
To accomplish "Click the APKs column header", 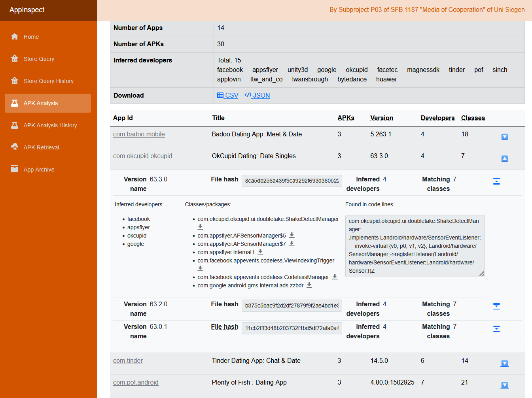I will tap(346, 118).
